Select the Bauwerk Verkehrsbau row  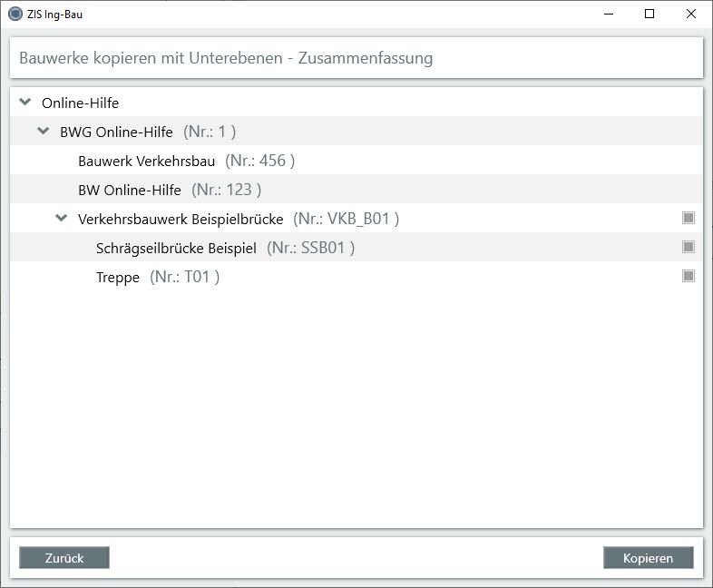pos(356,161)
